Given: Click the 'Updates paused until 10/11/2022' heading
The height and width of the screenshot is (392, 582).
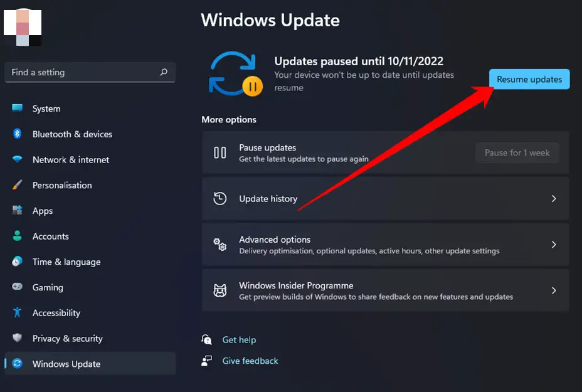Looking at the screenshot, I should (359, 61).
